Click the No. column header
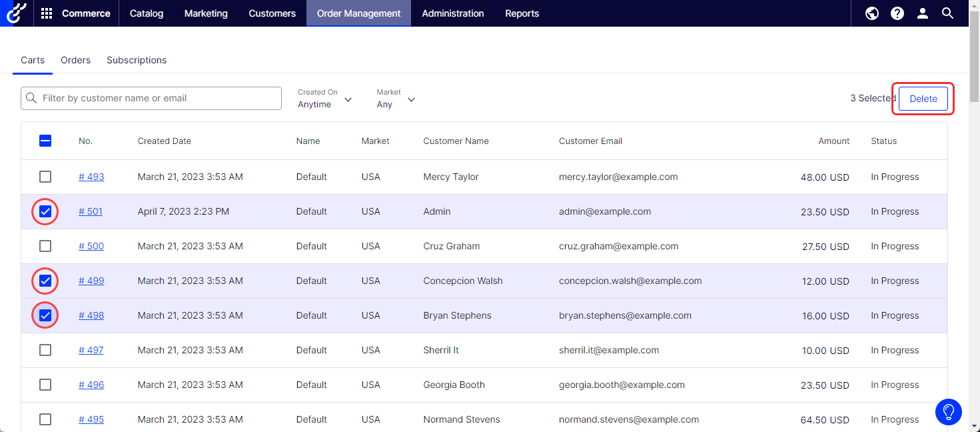980x432 pixels. pyautogui.click(x=85, y=141)
